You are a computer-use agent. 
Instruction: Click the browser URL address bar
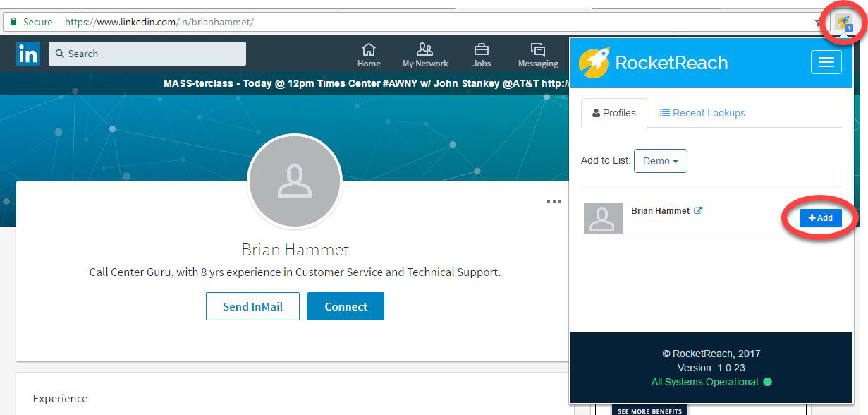[x=423, y=22]
